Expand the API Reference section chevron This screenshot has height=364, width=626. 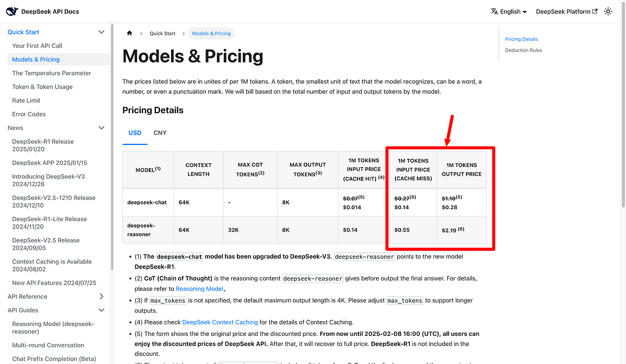pyautogui.click(x=101, y=296)
